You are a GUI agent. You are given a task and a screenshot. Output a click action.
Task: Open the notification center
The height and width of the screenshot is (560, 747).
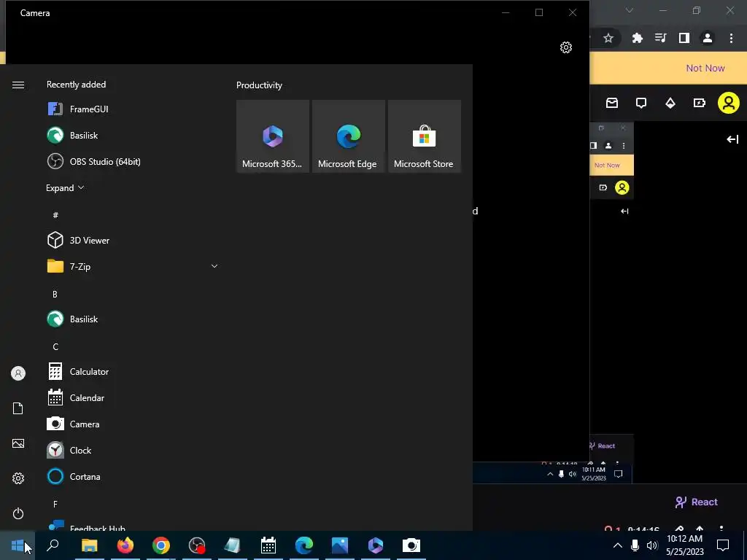pyautogui.click(x=723, y=545)
